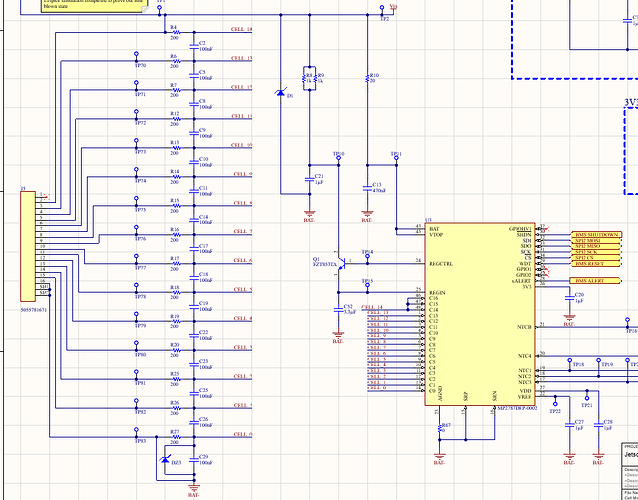Select resistor R10 symbol

click(x=367, y=78)
